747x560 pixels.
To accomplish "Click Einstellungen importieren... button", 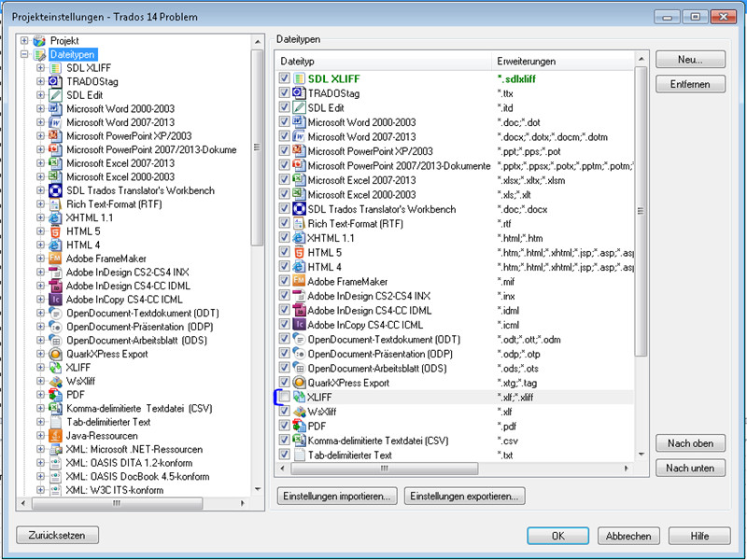I will [337, 496].
